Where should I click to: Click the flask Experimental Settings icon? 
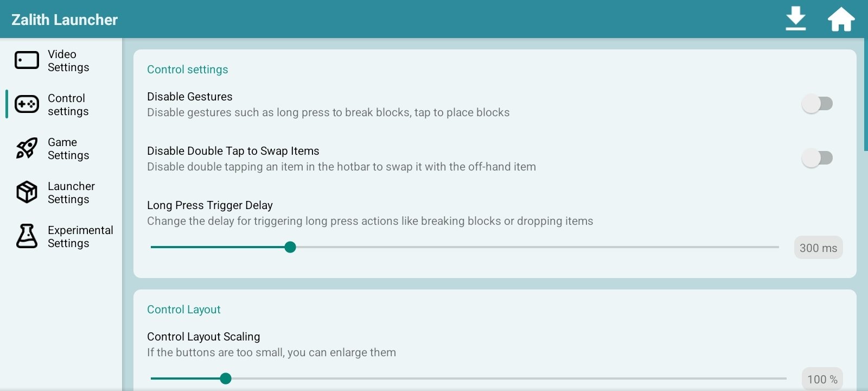click(27, 236)
